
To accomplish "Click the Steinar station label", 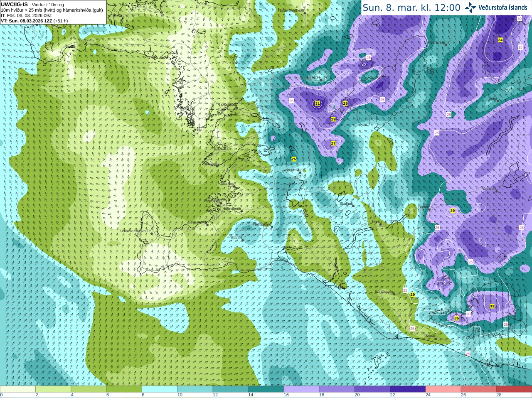I will click(429, 336).
